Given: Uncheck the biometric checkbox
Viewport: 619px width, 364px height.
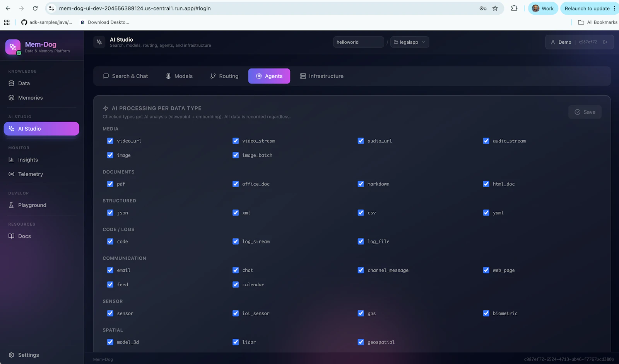Looking at the screenshot, I should pyautogui.click(x=486, y=313).
